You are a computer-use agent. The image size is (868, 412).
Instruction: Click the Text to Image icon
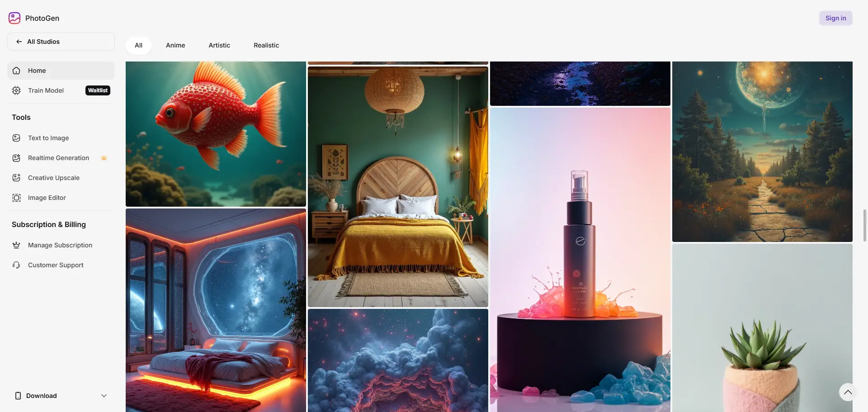click(x=16, y=138)
